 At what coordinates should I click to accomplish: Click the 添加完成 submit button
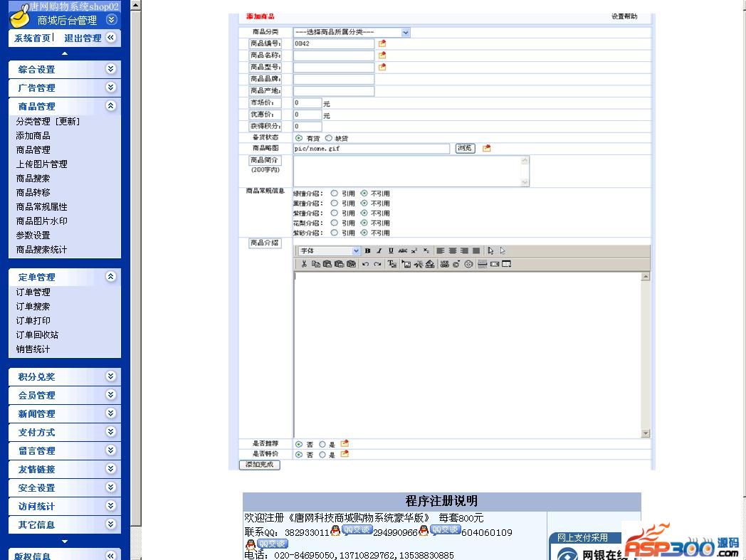tap(259, 465)
